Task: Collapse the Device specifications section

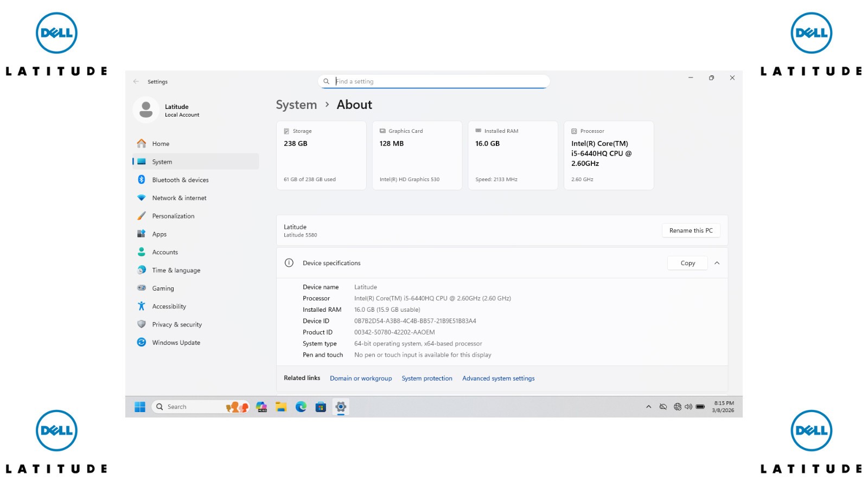Action: pyautogui.click(x=717, y=263)
